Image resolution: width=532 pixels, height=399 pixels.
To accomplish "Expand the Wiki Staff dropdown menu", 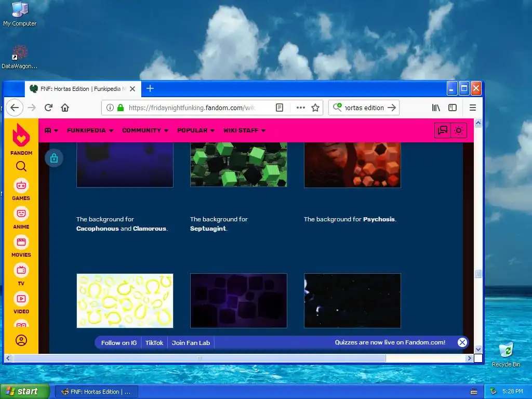I will 244,130.
